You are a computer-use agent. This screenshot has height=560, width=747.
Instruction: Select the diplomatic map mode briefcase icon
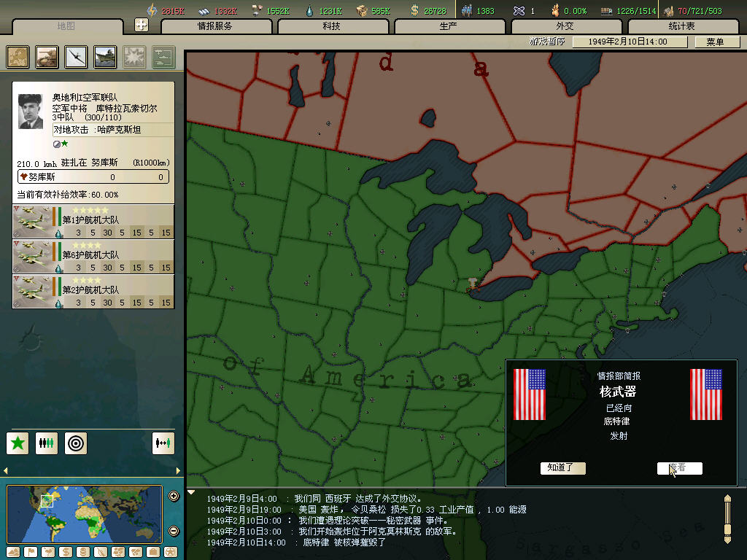(x=153, y=553)
